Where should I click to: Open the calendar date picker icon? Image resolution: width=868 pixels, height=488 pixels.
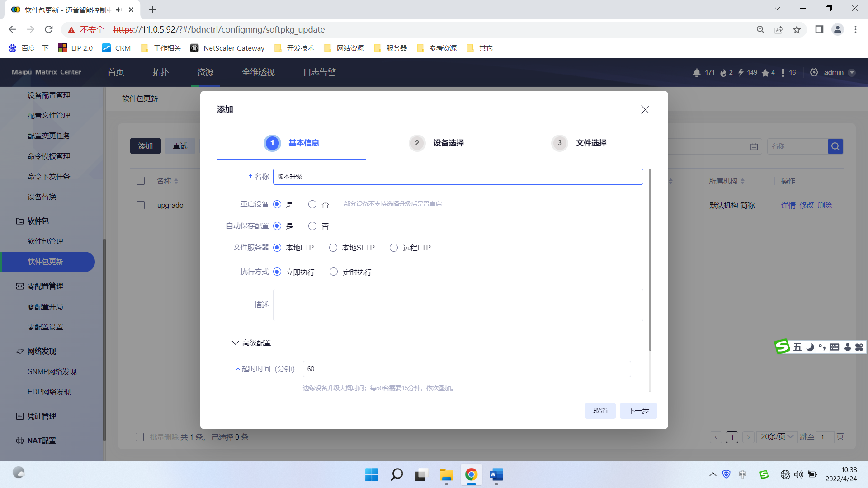[x=754, y=146]
